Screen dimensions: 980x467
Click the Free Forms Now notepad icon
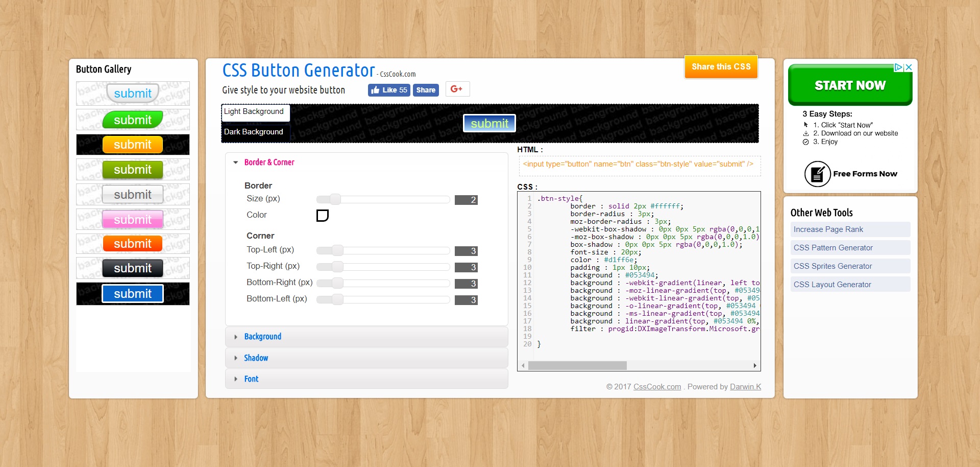817,174
